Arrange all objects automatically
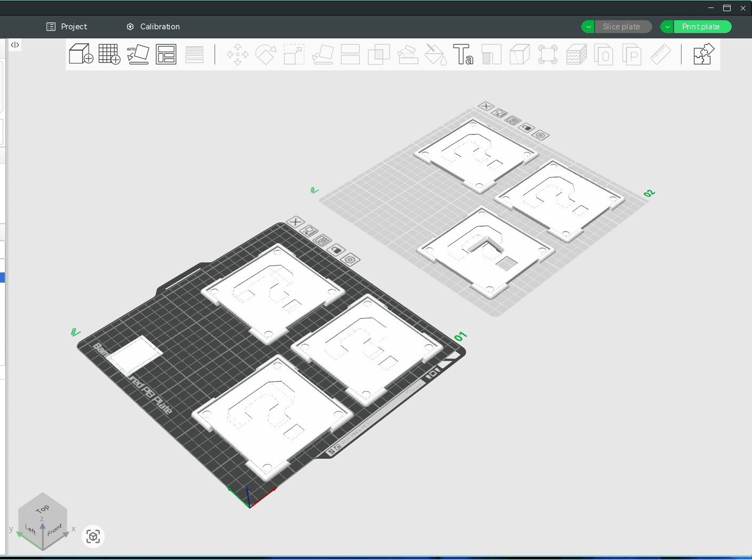Image resolution: width=752 pixels, height=560 pixels. pyautogui.click(x=165, y=54)
